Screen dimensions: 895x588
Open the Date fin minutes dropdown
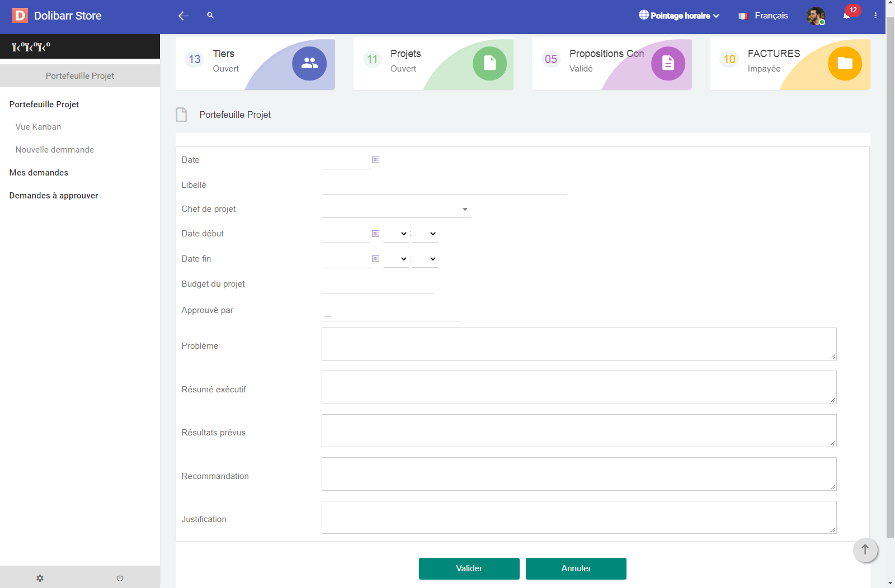pyautogui.click(x=425, y=259)
